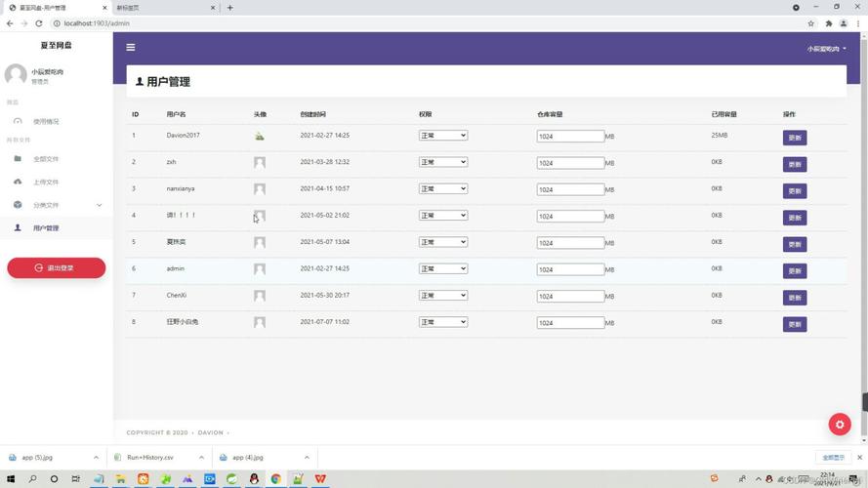Screen dimensions: 868x488
Task: Open browser extensions puzzle icon
Action: point(829,23)
